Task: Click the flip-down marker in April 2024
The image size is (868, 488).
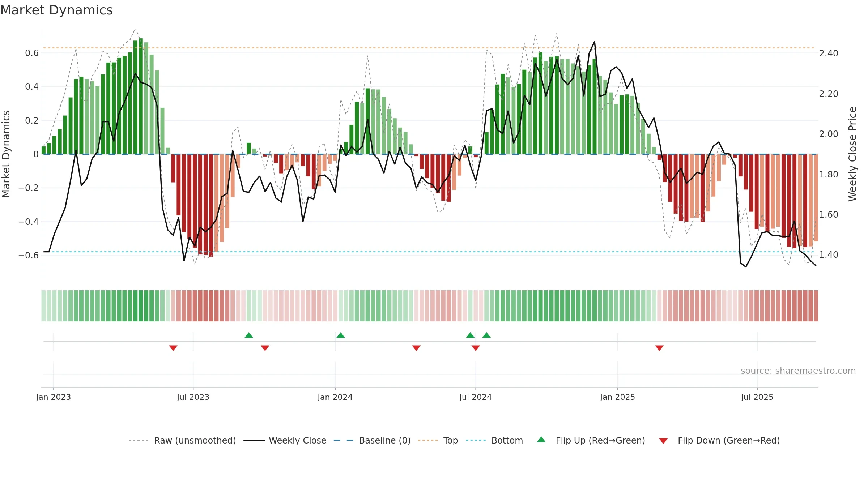Action: (416, 348)
